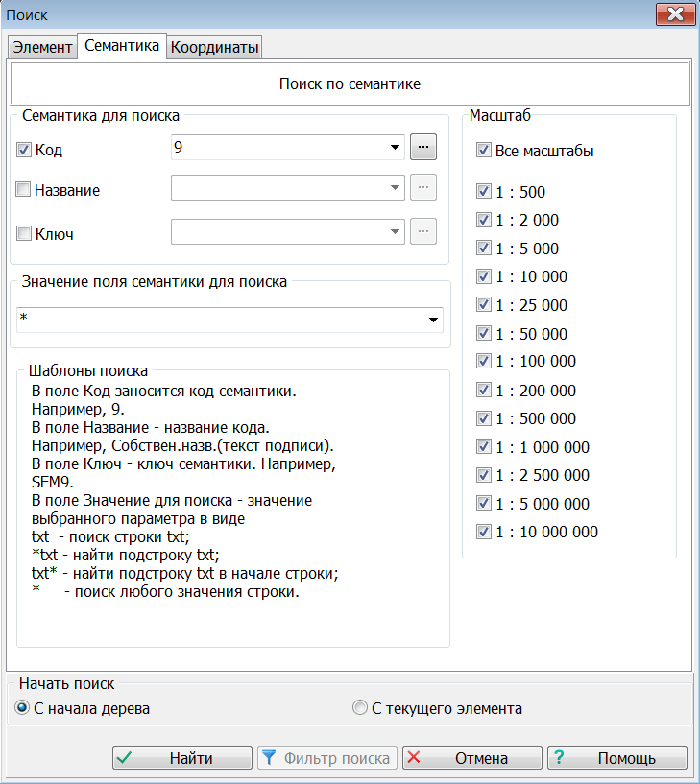Enable the Ключ checkbox
This screenshot has width=700, height=784.
(24, 233)
